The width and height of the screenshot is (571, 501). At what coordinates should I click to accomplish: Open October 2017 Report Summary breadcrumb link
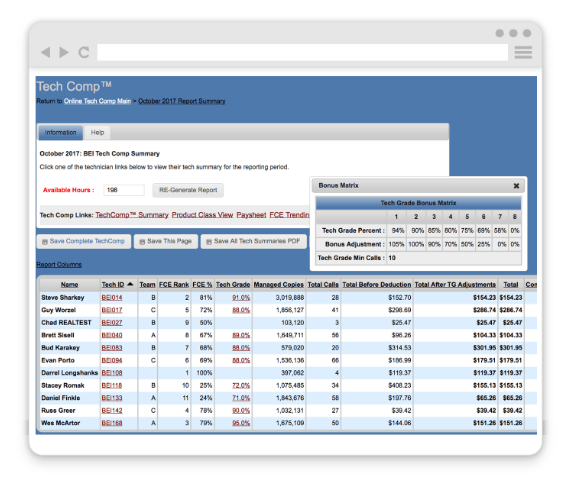pyautogui.click(x=182, y=101)
